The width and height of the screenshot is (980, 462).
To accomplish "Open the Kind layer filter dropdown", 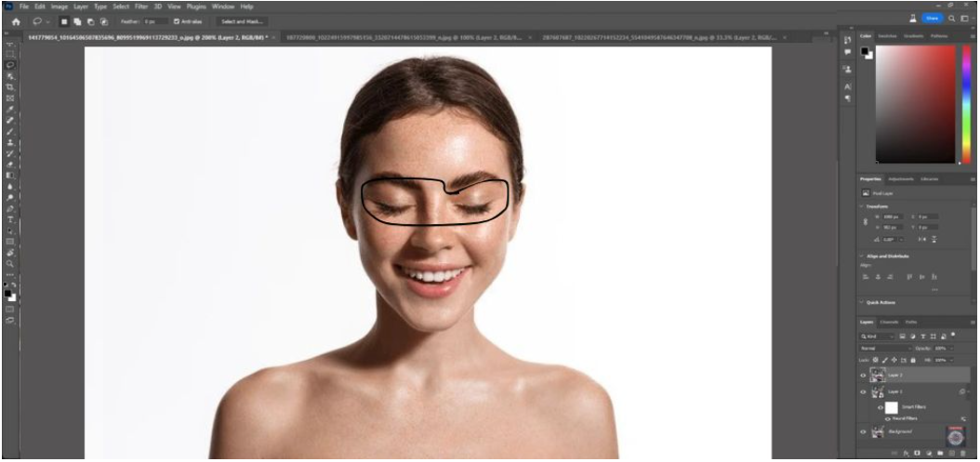I will click(878, 337).
